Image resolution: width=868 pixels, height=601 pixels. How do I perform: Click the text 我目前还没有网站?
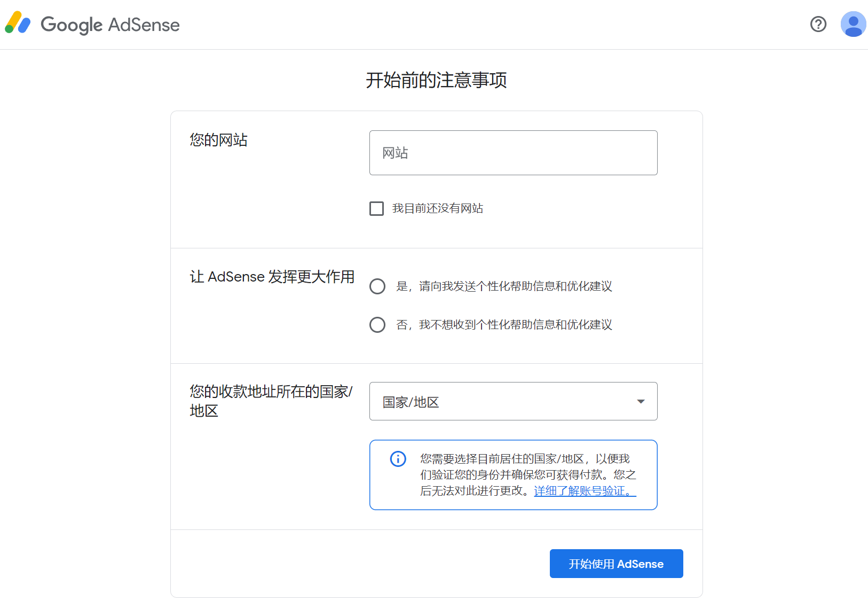[x=438, y=208]
